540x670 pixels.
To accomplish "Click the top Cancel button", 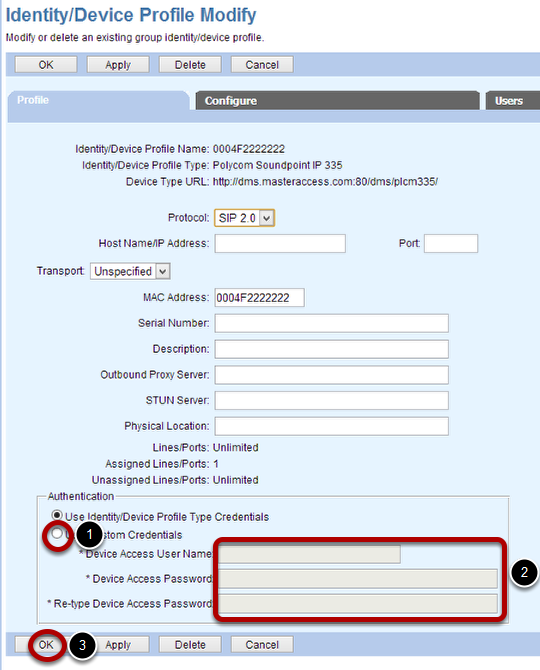I will [262, 65].
